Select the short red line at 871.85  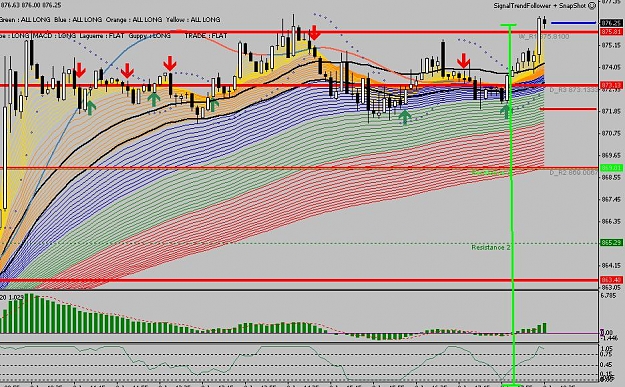pos(568,109)
